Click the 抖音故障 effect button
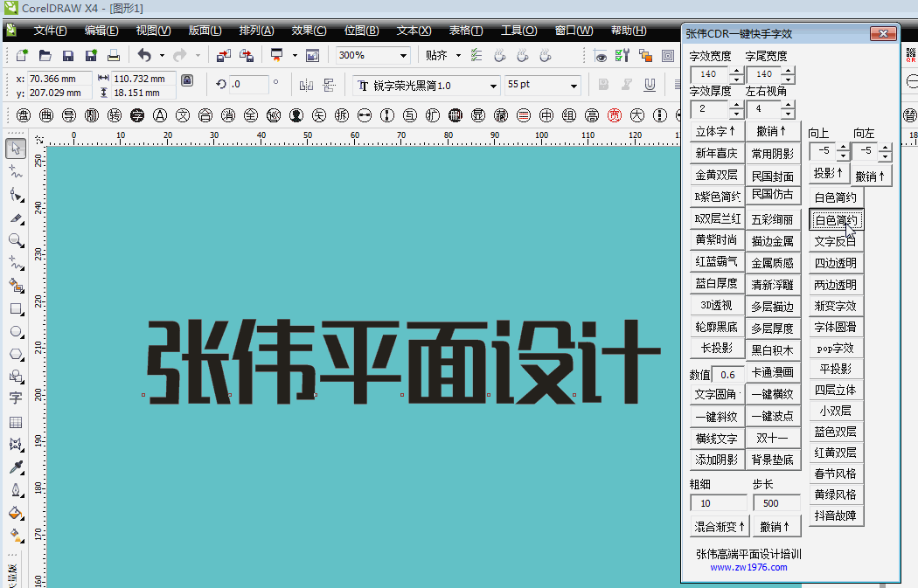This screenshot has width=918, height=588. click(836, 515)
